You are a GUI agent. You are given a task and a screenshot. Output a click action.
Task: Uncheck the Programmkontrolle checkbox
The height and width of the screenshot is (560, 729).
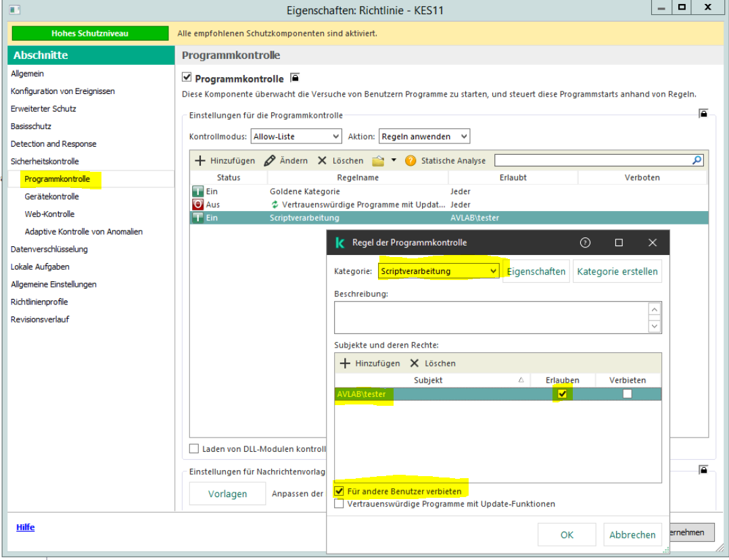click(187, 77)
